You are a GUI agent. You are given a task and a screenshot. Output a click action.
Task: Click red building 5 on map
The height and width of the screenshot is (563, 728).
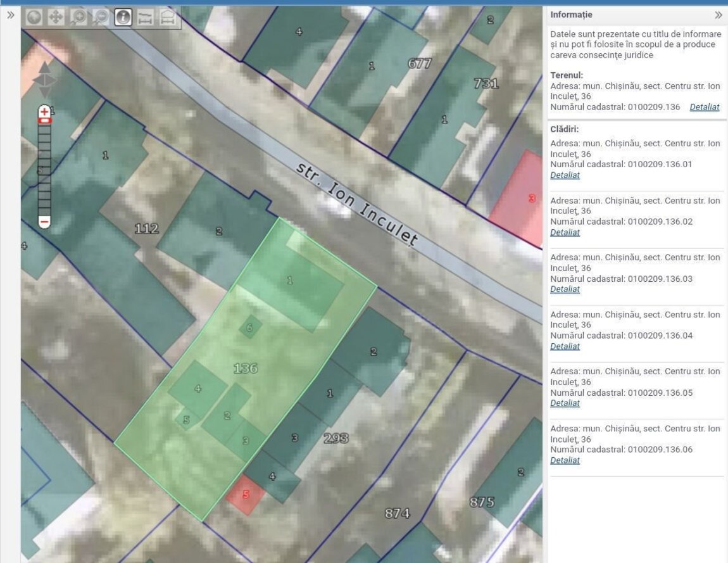click(246, 495)
